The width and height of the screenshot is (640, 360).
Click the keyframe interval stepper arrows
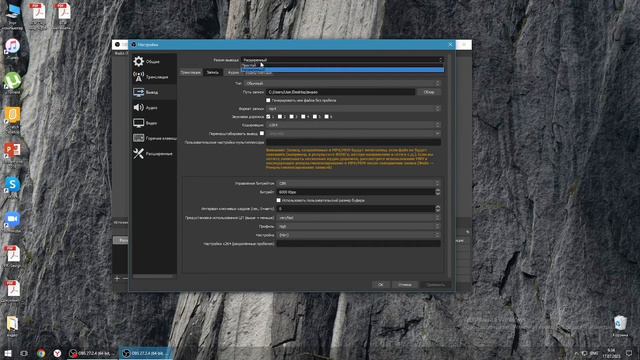coord(438,209)
